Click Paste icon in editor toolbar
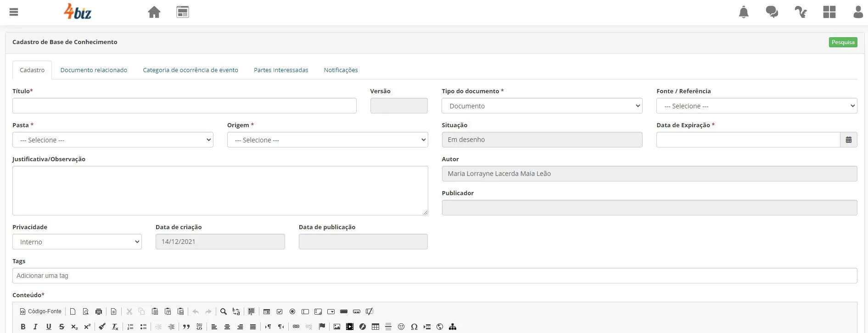Screen dimensions: 868x333 click(155, 311)
